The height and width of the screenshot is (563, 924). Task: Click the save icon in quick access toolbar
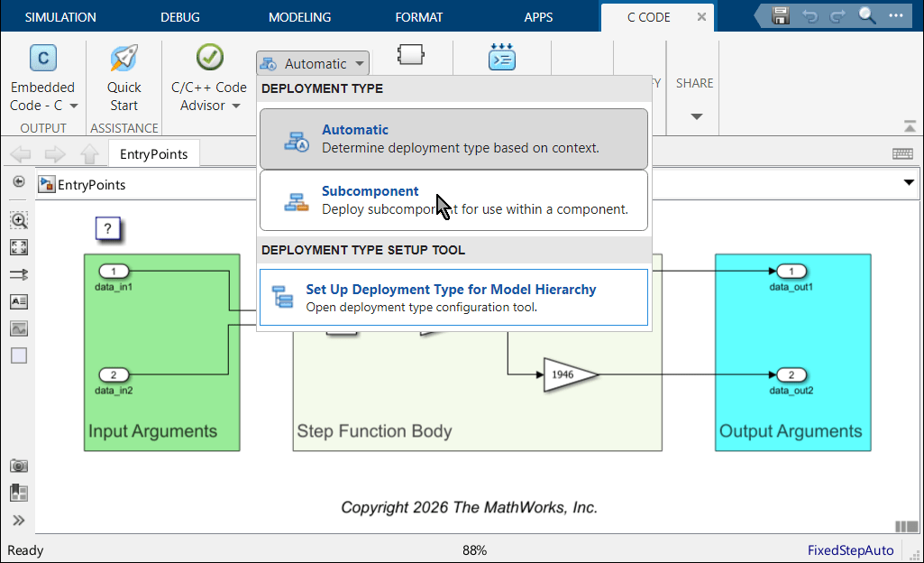[x=779, y=15]
